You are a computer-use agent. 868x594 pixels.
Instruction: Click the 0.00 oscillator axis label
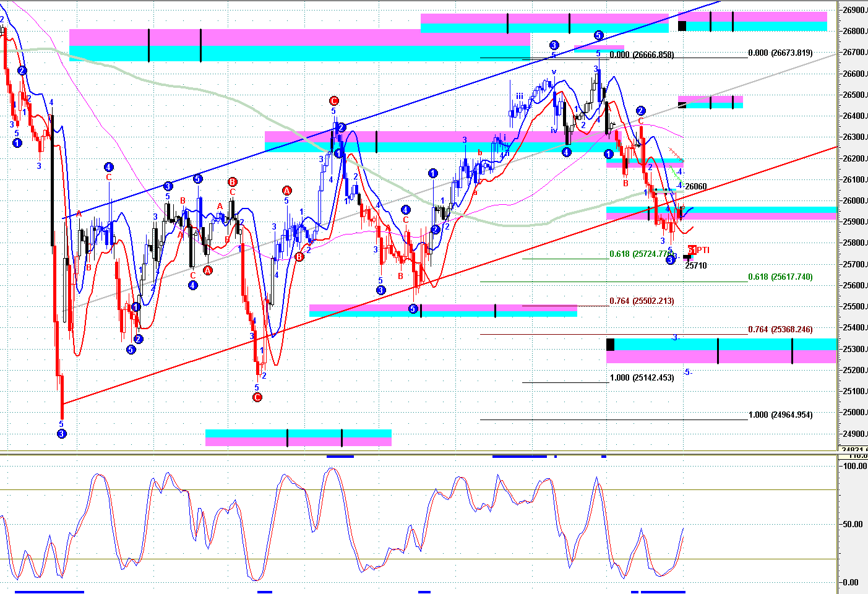coord(851,582)
